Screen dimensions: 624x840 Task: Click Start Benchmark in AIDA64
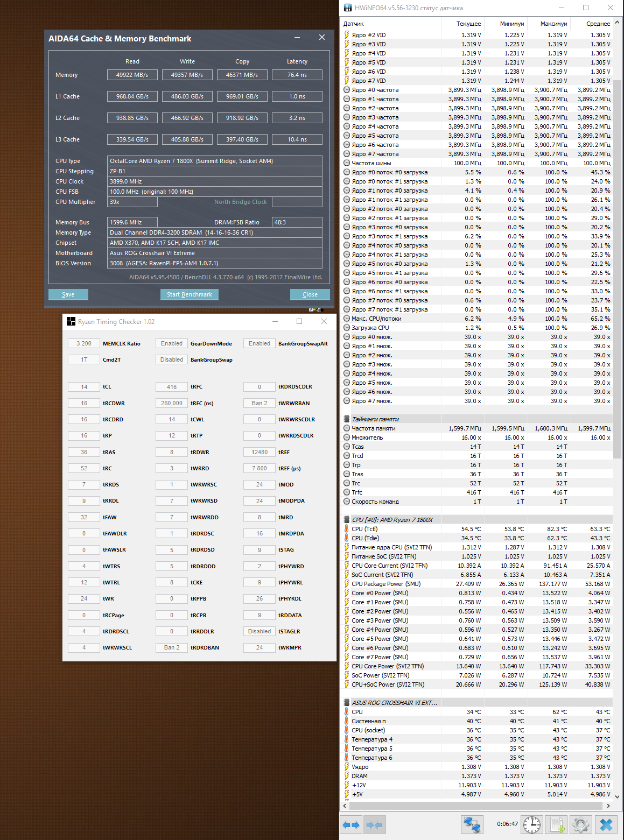click(x=190, y=294)
